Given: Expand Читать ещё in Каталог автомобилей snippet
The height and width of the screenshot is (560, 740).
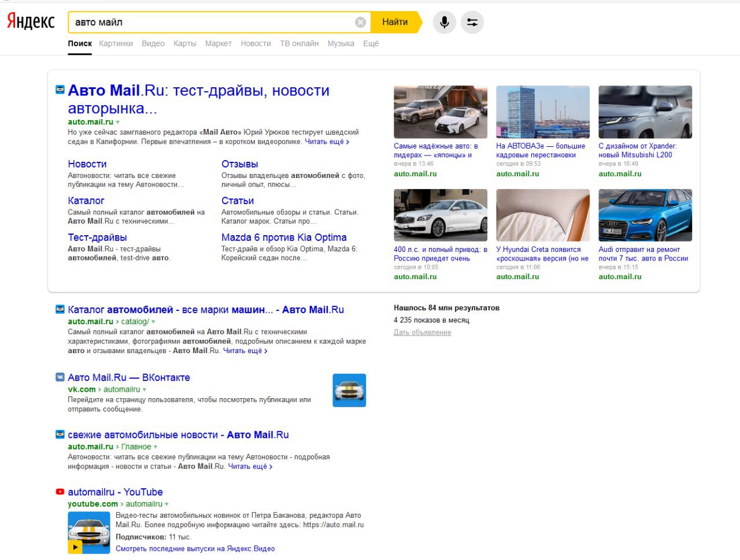Looking at the screenshot, I should coord(245,351).
